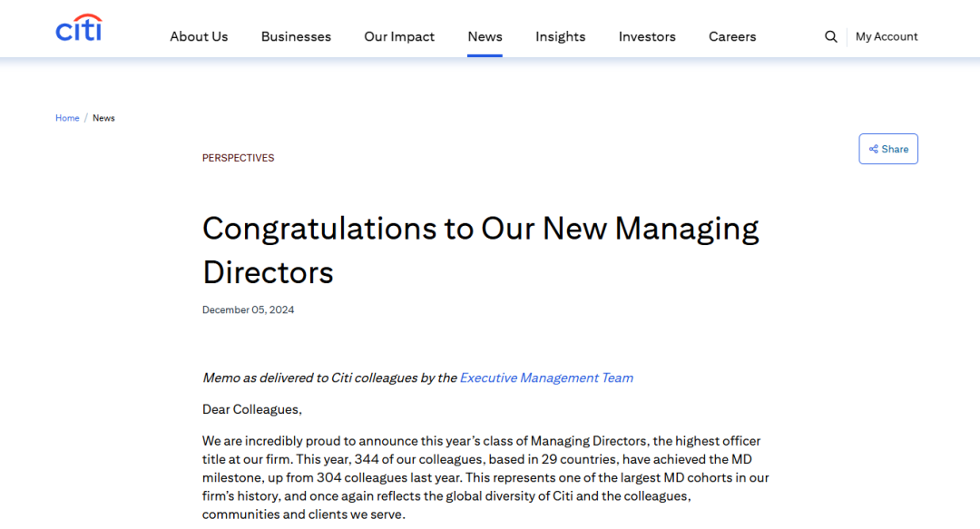Screen dimensions: 980x529
Task: Open the About Us menu
Action: pyautogui.click(x=199, y=37)
